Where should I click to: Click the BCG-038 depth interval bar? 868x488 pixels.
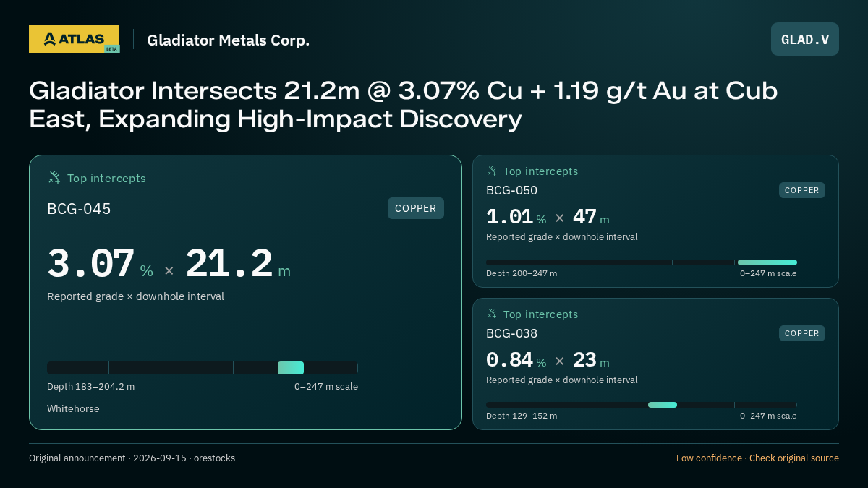pos(642,405)
